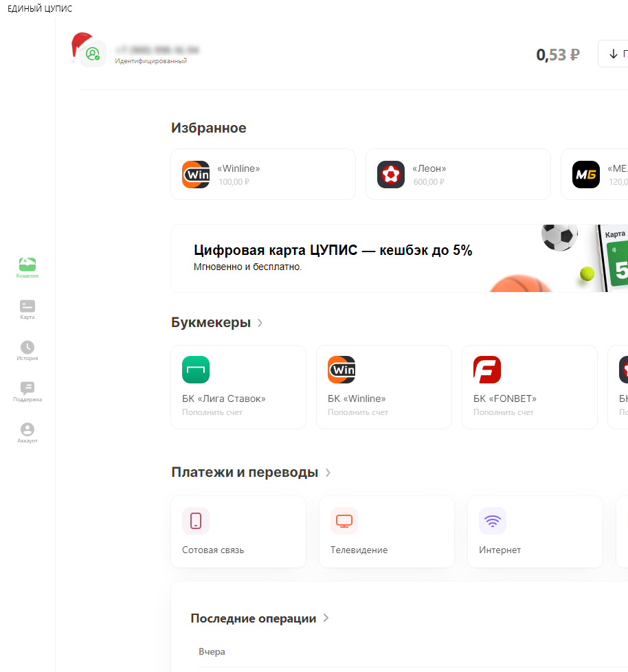This screenshot has height=672, width=628.
Task: Click the ЕДИНЫЙ ЦУПИС title text
Action: pos(40,8)
